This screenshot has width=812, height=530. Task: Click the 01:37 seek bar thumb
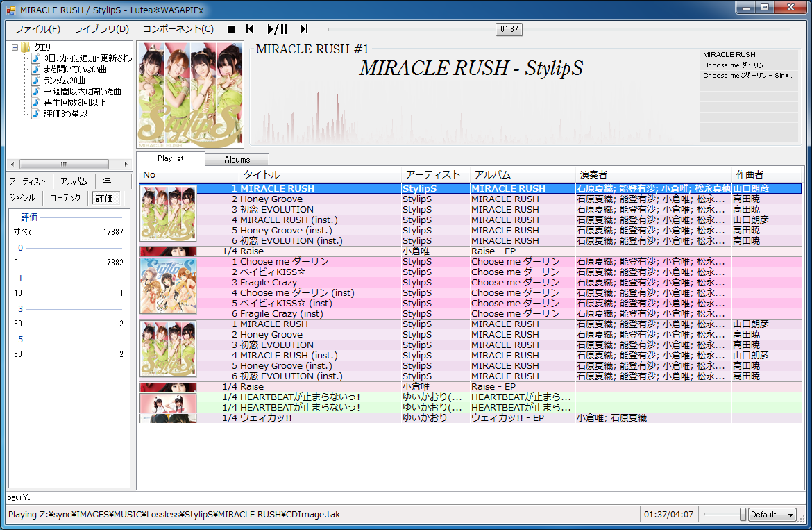[x=509, y=29]
